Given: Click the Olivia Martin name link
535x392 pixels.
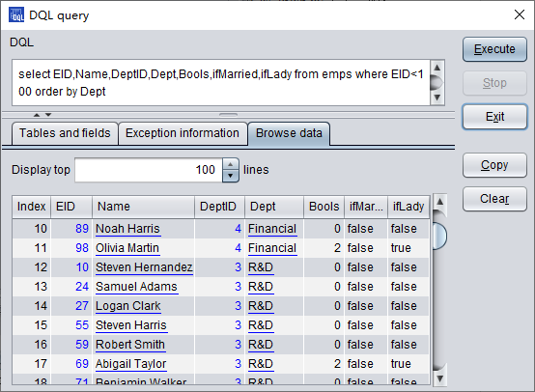Looking at the screenshot, I should (x=127, y=248).
